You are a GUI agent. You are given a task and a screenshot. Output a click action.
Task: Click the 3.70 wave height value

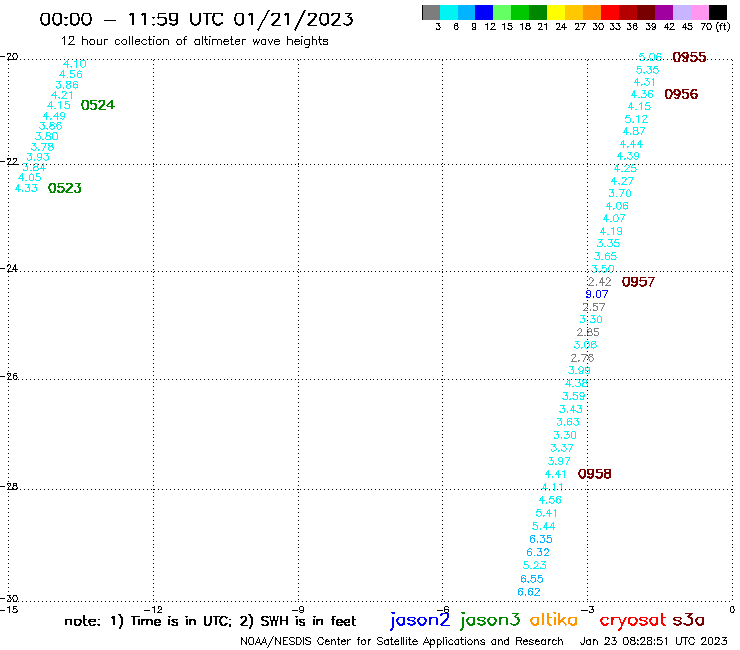pyautogui.click(x=620, y=193)
